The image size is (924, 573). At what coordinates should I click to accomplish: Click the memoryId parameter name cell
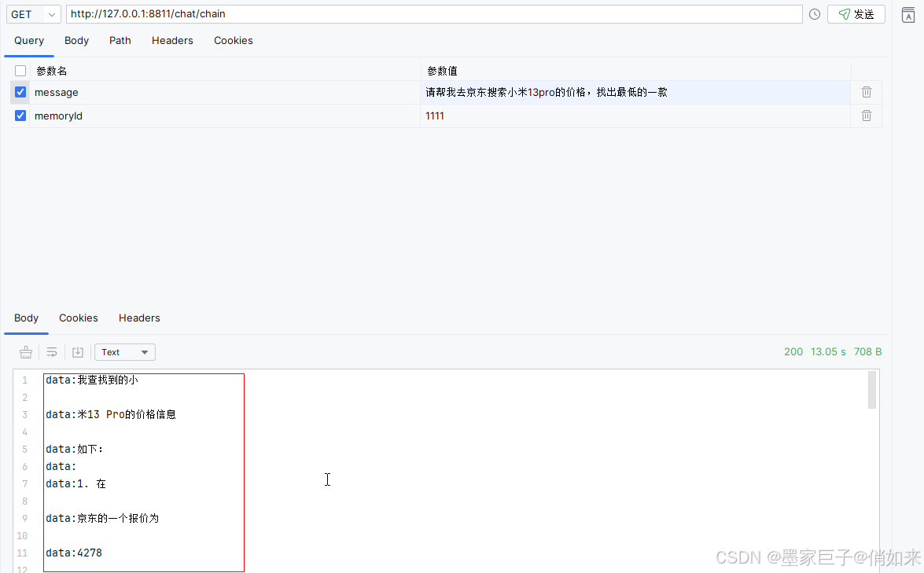225,116
